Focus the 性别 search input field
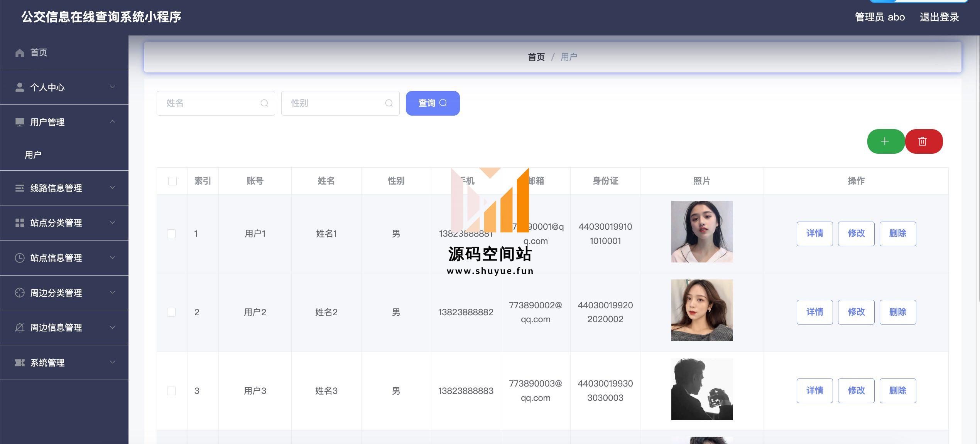 click(340, 103)
